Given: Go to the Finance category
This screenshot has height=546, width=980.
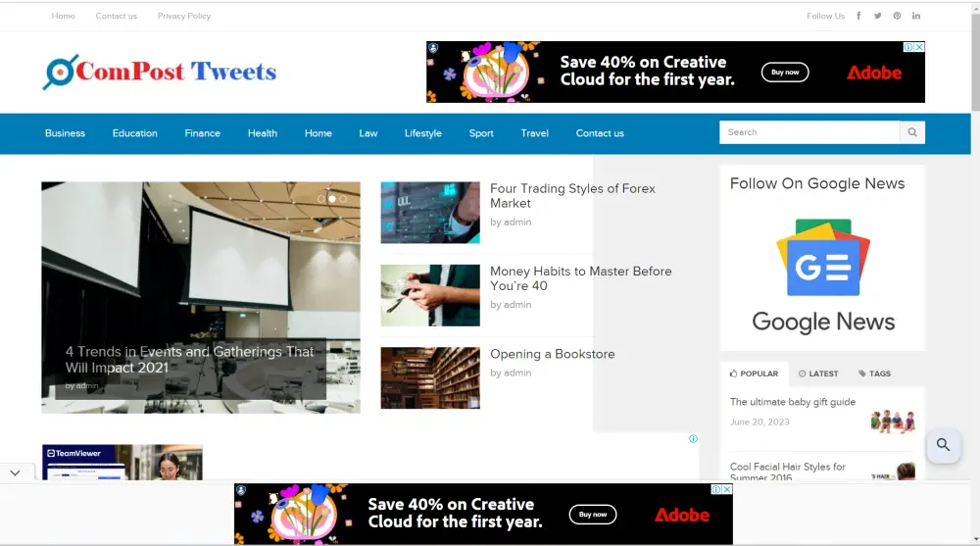Looking at the screenshot, I should [x=202, y=133].
